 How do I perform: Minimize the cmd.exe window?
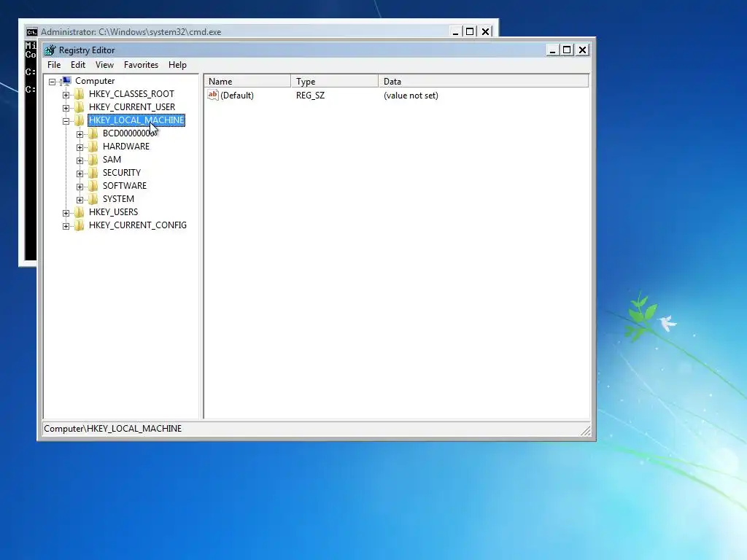coord(455,32)
